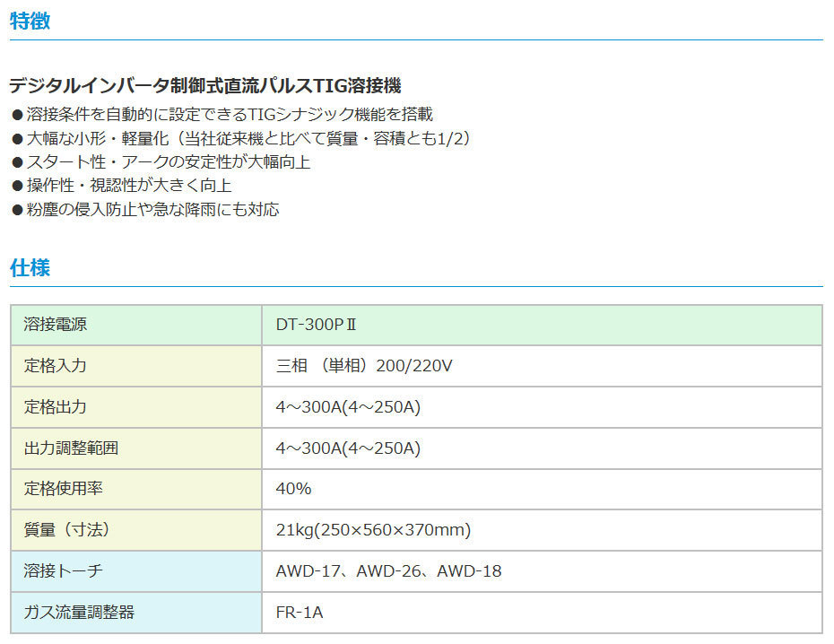Screen dimensions: 834x644
Task: Select the title デジタルインバータ制御式直流パルスTIG溶接機
Action: (x=205, y=85)
